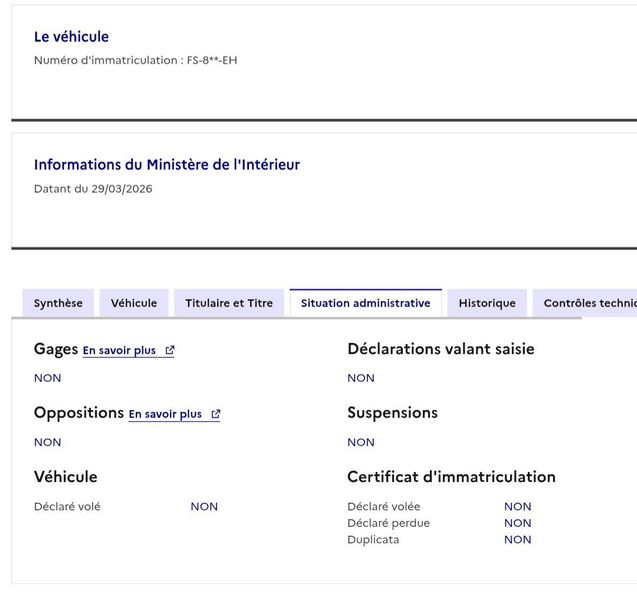
Task: Click the NON value under Suspensions
Action: 361,442
